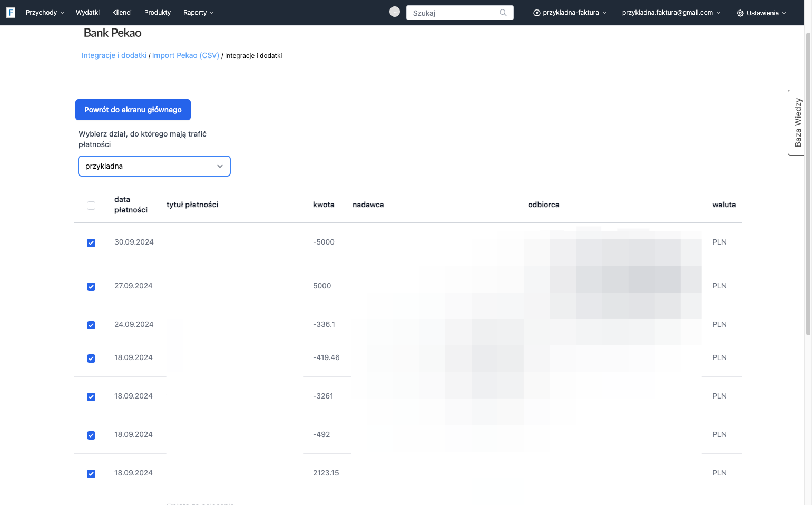Open the Klienci menu item
812x505 pixels.
[x=122, y=13]
